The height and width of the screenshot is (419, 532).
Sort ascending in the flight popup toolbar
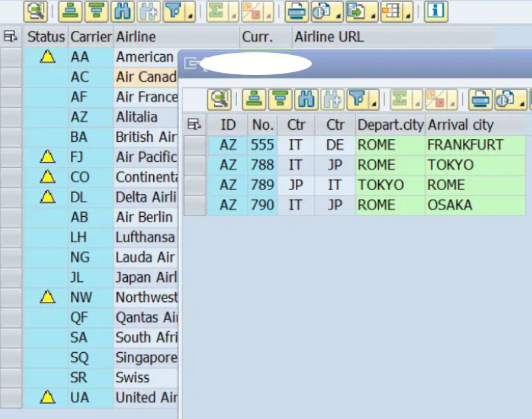pyautogui.click(x=254, y=100)
